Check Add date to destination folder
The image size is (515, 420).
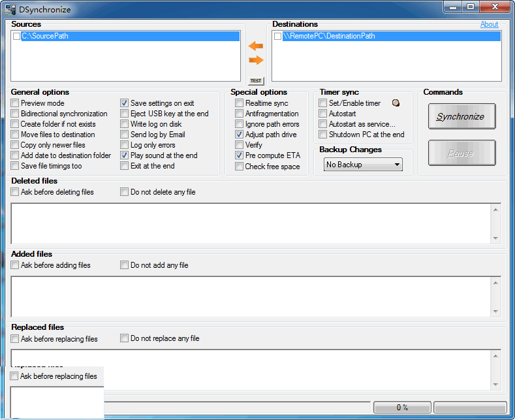click(x=15, y=155)
